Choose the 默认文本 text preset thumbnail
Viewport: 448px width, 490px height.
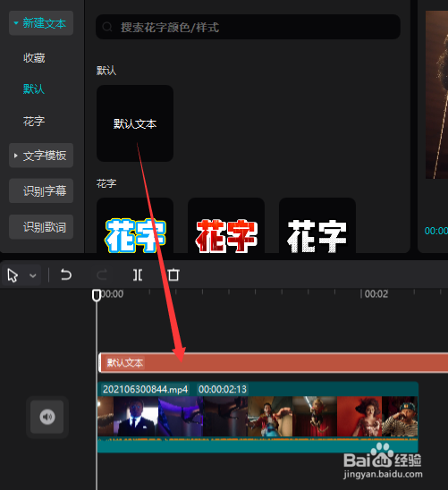click(135, 123)
